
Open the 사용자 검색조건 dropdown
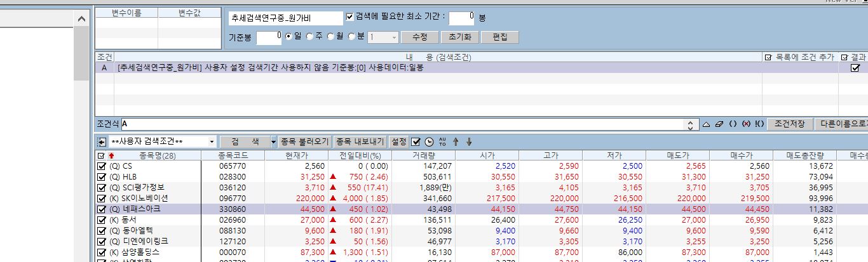[212, 141]
